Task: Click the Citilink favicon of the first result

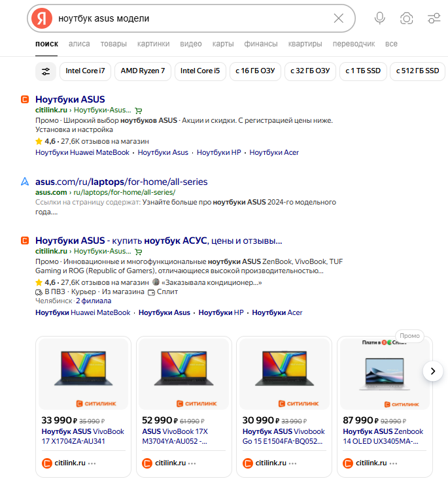Action: (25, 99)
